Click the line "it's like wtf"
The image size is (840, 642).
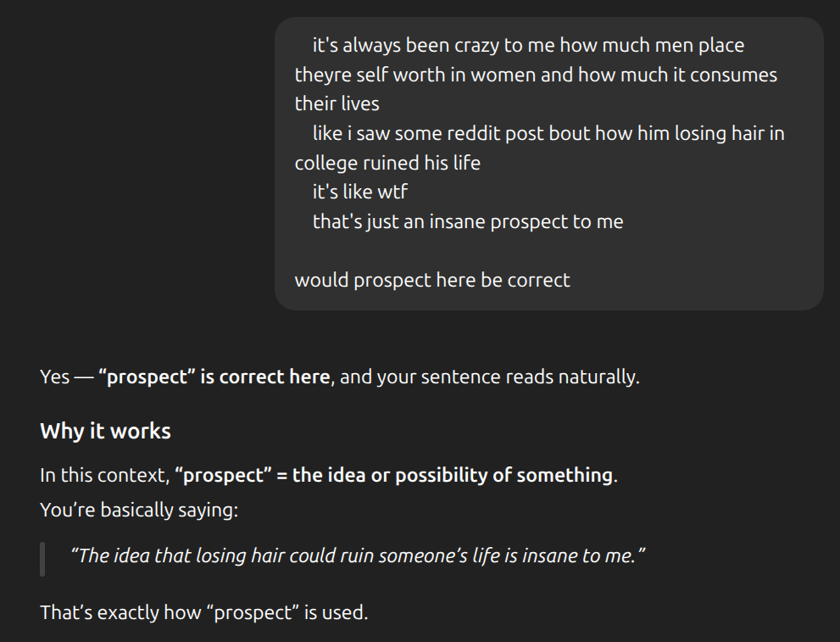click(x=359, y=192)
